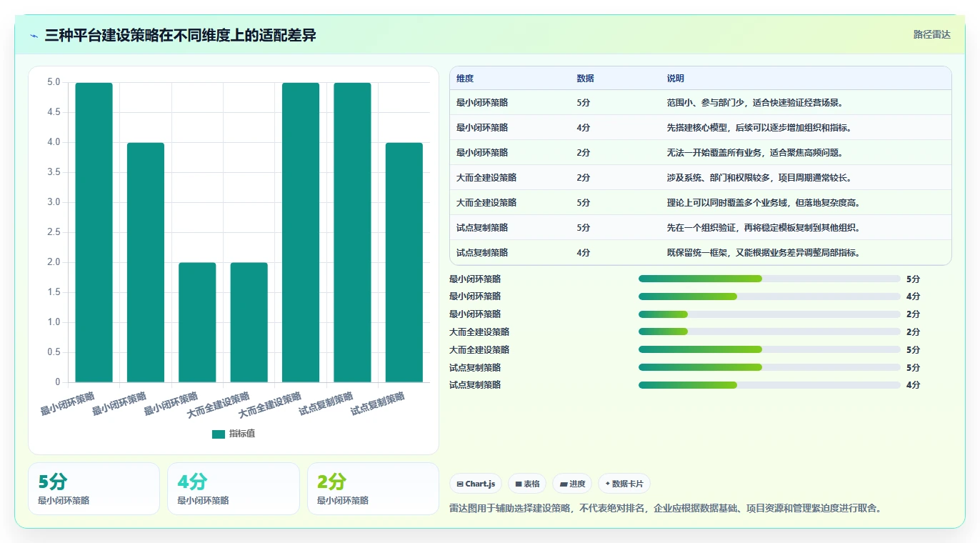Click the 最小闭环策略 2分 progress bar
This screenshot has width=980, height=543.
coord(769,314)
